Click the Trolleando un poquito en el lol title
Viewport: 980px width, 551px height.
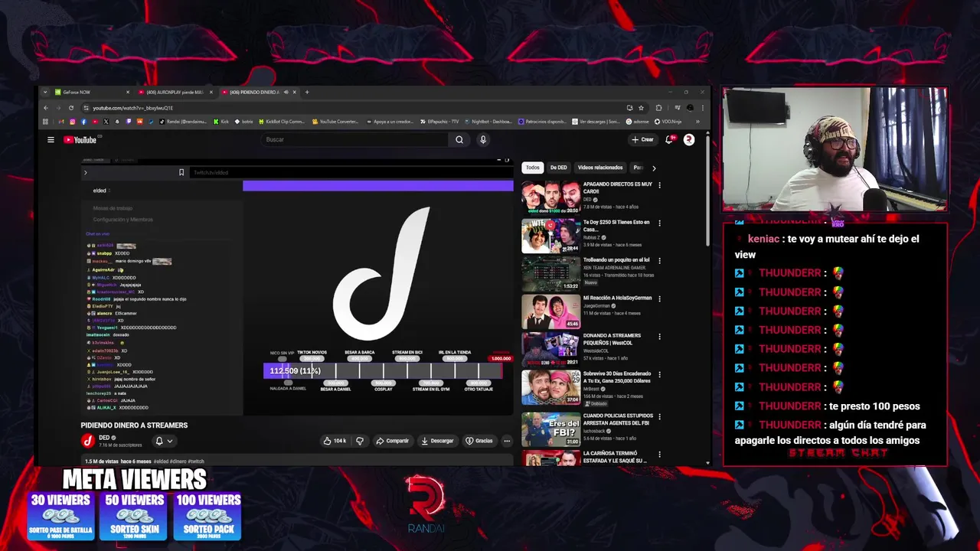[616, 260]
